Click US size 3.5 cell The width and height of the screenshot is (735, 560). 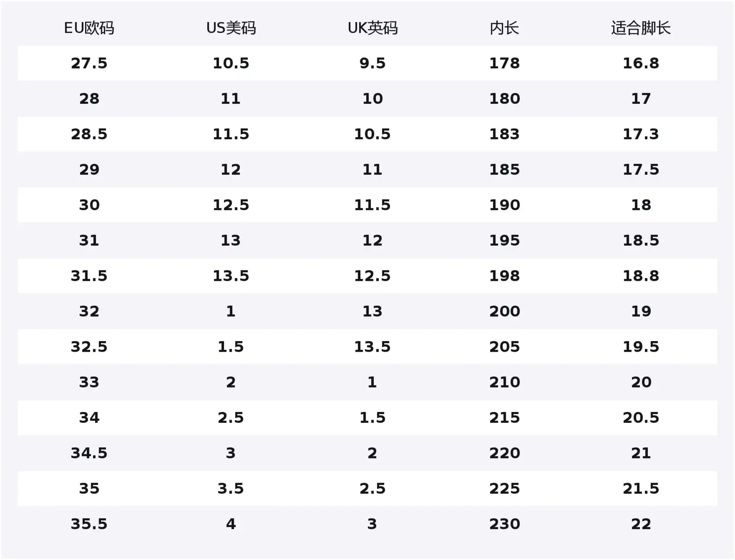(x=231, y=488)
